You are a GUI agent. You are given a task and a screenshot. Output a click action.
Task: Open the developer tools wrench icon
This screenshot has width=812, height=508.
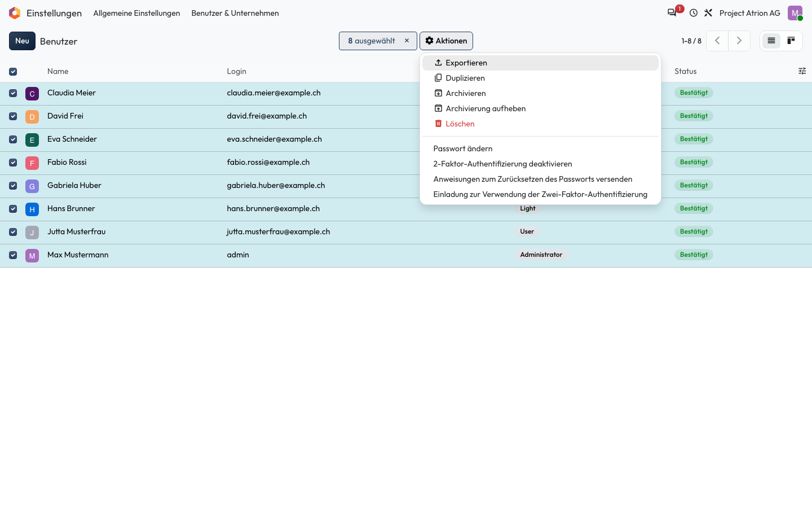click(x=708, y=13)
